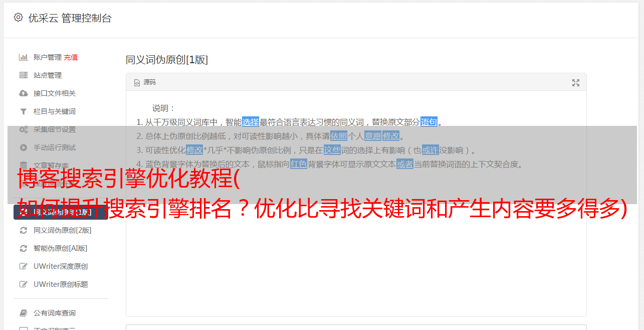
Task: Click the 采集细节设置 gears icon
Action: coord(23,129)
